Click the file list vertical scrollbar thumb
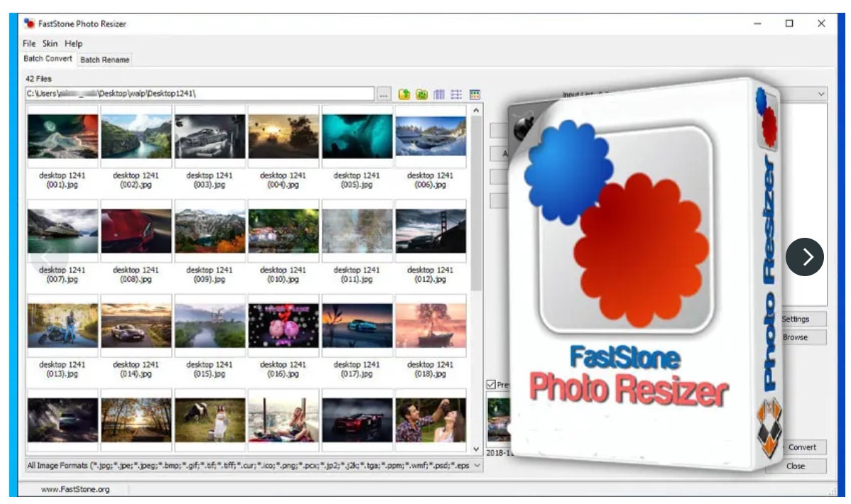Image resolution: width=851 pixels, height=504 pixels. [476, 204]
